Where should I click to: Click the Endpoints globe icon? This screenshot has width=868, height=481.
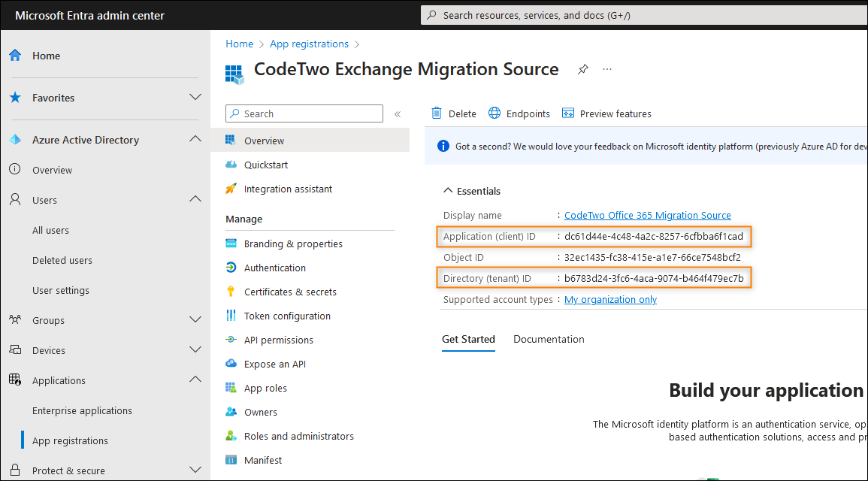[494, 113]
